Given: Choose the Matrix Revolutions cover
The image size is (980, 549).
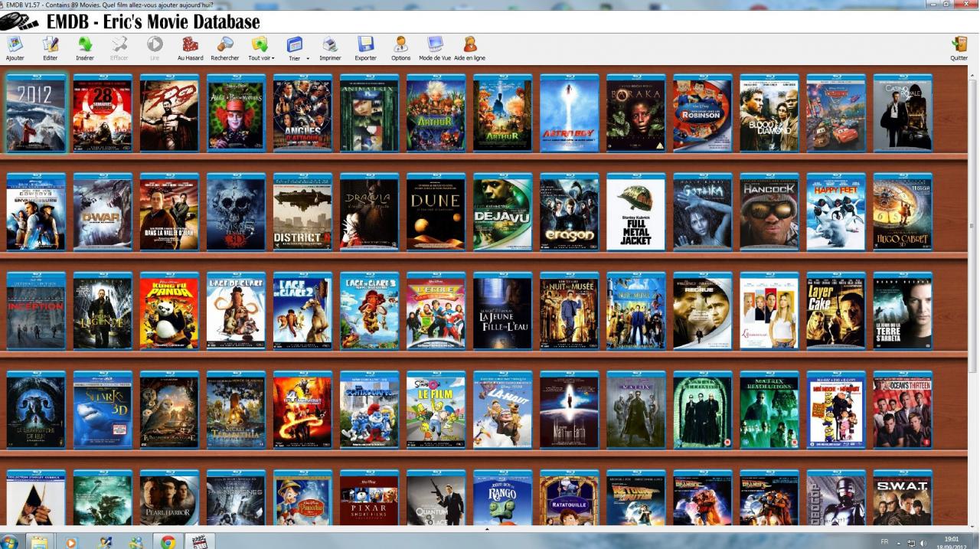Looking at the screenshot, I should (769, 410).
